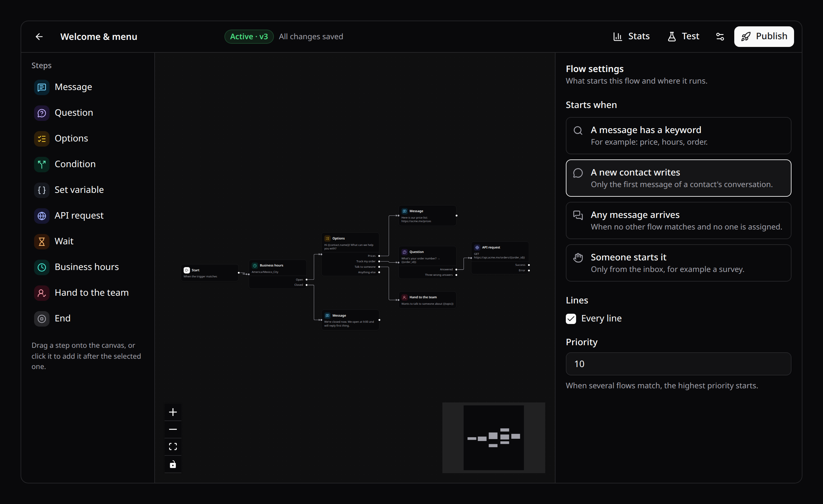Fit the flow to view
Screen dimensions: 823x504
click(x=173, y=447)
